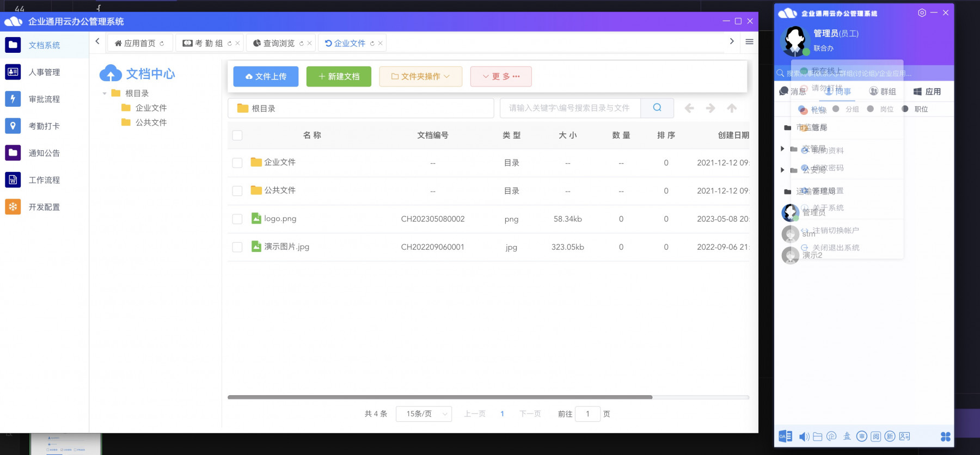Go forward with the right arrow icon
The image size is (980, 455).
click(710, 108)
